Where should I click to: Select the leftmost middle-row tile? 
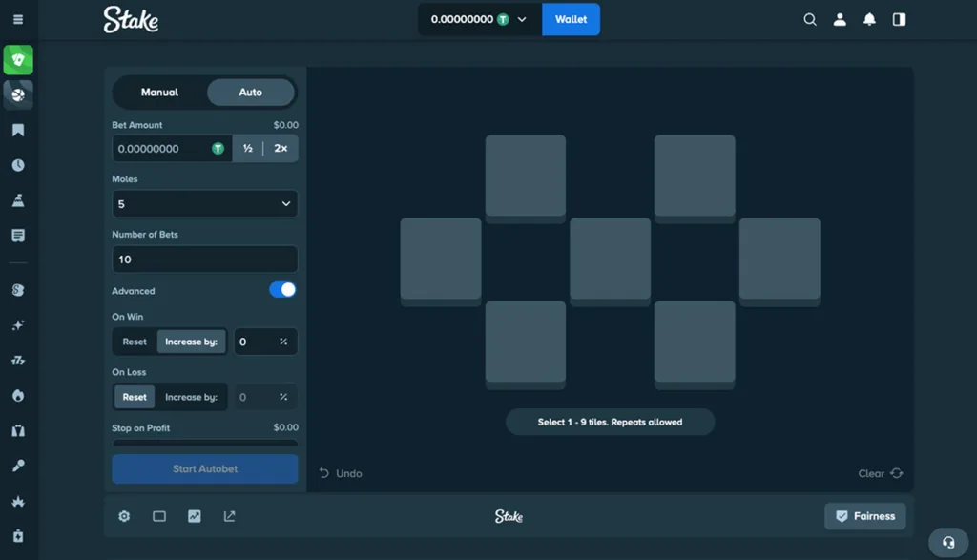[441, 261]
